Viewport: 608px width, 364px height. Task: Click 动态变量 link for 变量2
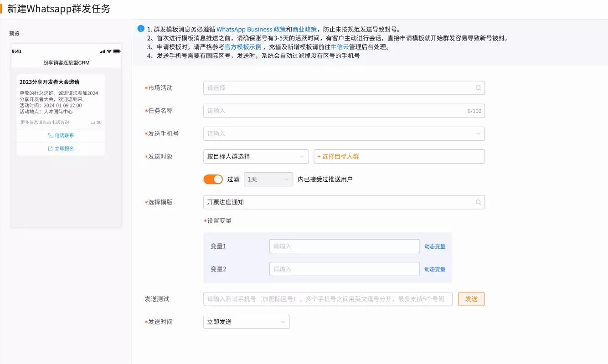435,269
